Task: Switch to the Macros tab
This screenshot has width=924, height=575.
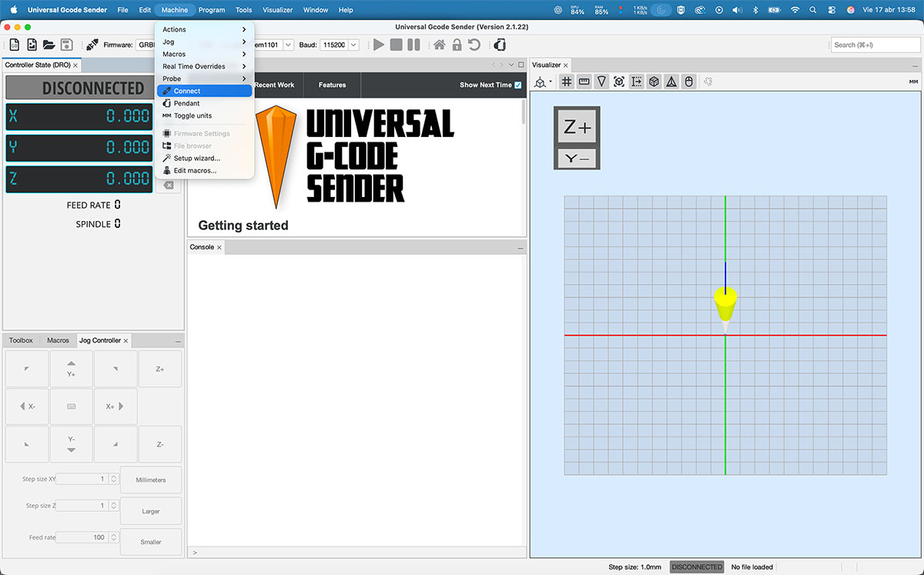Action: click(58, 340)
